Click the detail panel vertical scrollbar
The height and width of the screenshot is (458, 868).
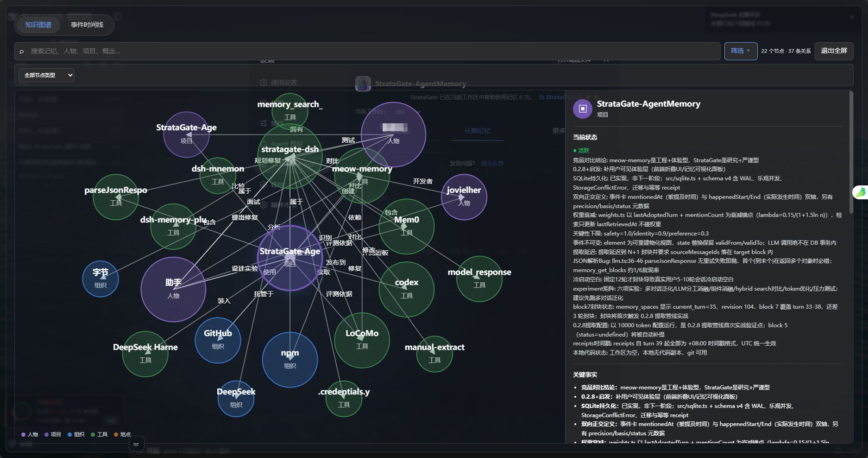[851, 152]
